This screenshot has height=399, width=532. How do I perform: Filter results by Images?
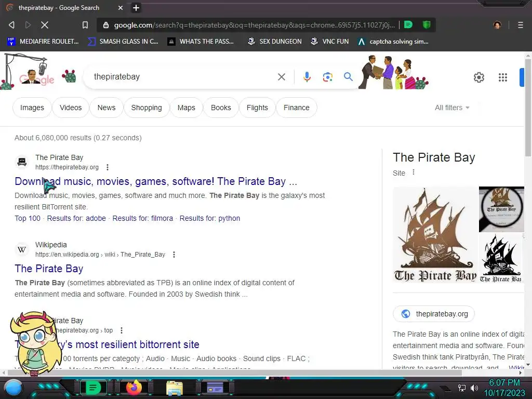point(32,108)
